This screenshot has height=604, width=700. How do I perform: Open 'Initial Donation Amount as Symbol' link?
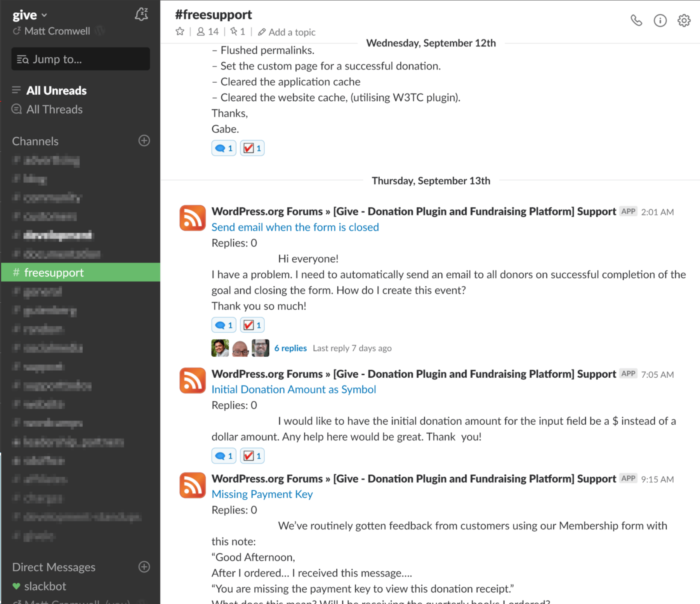click(x=294, y=389)
